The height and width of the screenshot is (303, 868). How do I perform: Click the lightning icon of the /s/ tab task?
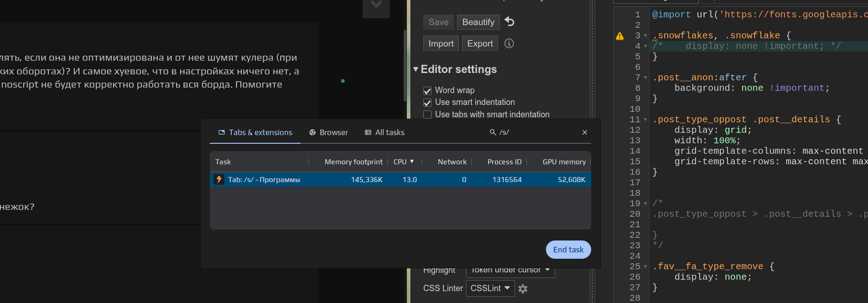tap(219, 179)
